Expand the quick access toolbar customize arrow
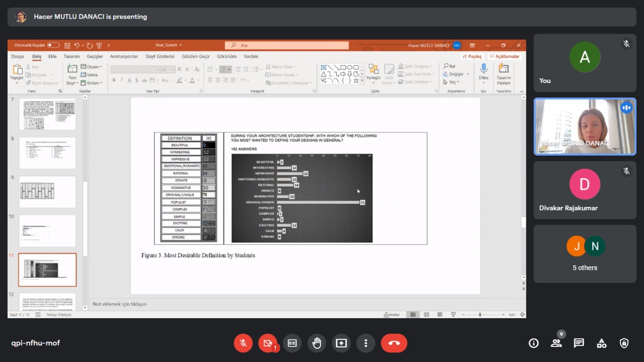 pos(108,45)
